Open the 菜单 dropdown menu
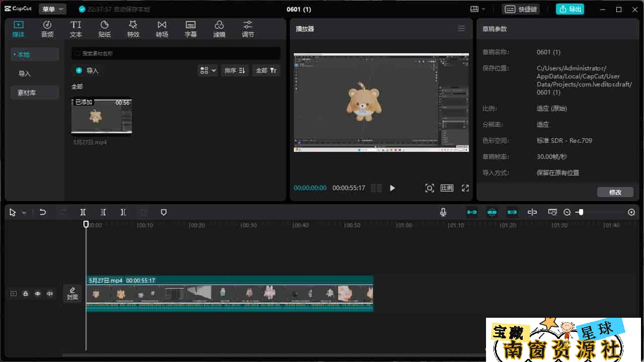644x362 pixels. point(52,9)
